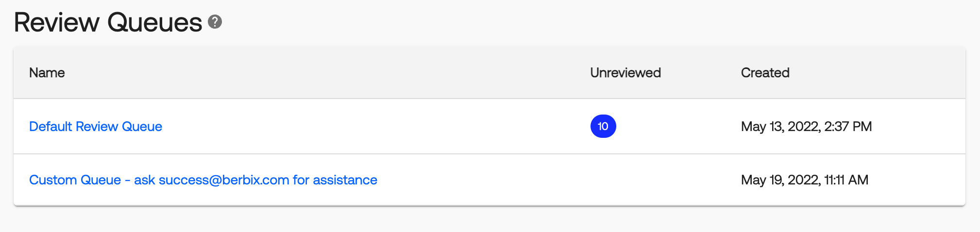Click the May 13, 2022 creation date
980x232 pixels.
[780, 127]
